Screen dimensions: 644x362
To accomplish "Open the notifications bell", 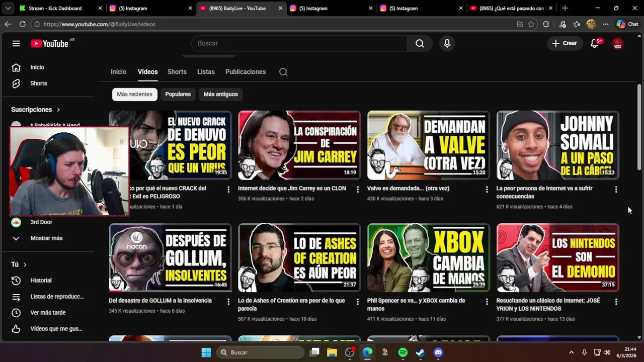I will coord(595,43).
